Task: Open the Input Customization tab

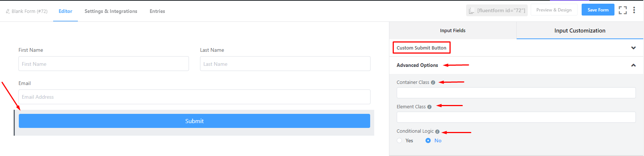Action: [579, 31]
